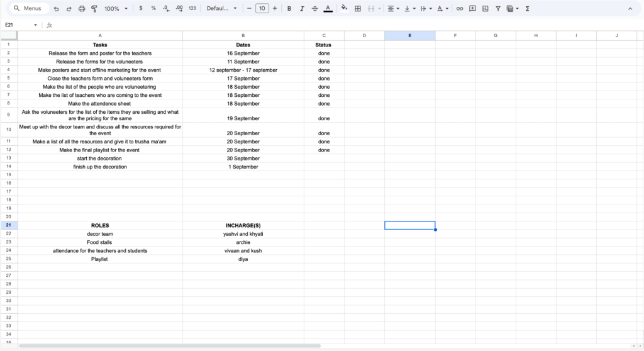The image size is (644, 351).
Task: Open the zoom 100% dropdown
Action: coord(116,9)
